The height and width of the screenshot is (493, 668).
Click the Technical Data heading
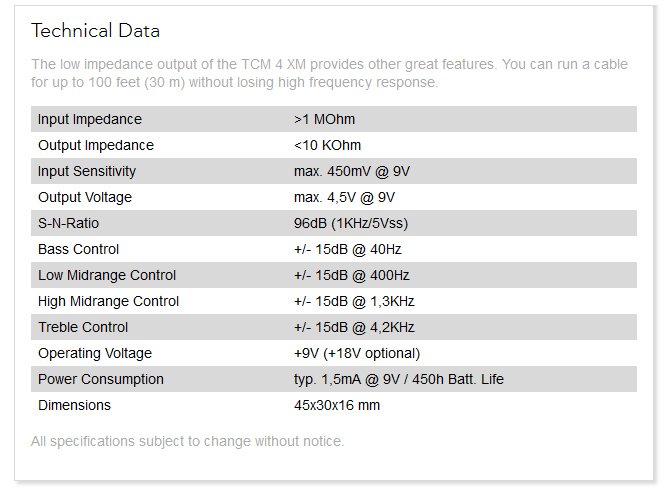[95, 31]
